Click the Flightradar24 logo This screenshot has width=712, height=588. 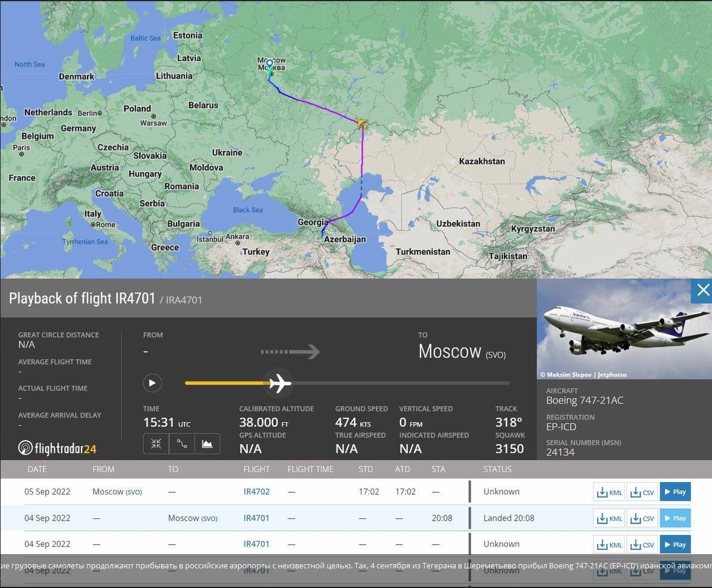57,449
